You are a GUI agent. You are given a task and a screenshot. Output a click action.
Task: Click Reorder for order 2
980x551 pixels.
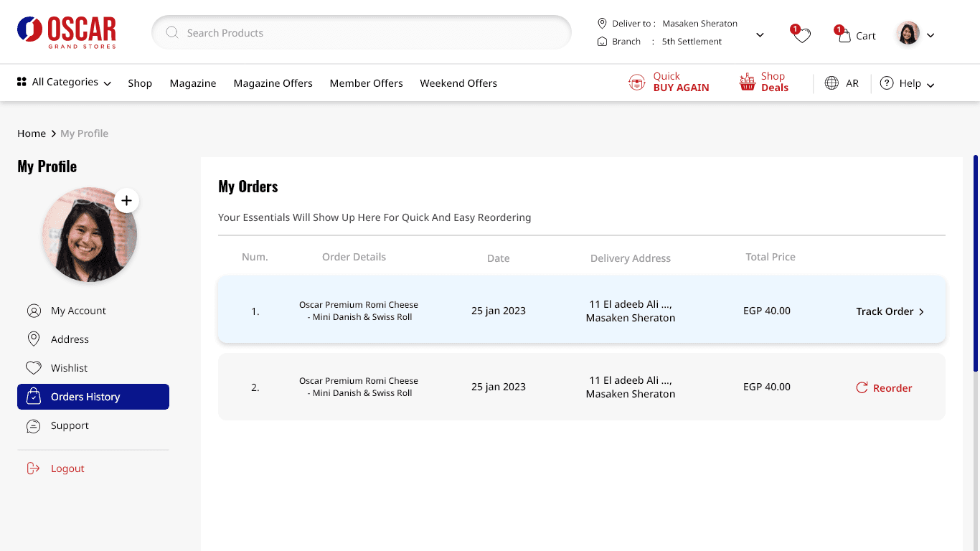tap(884, 387)
